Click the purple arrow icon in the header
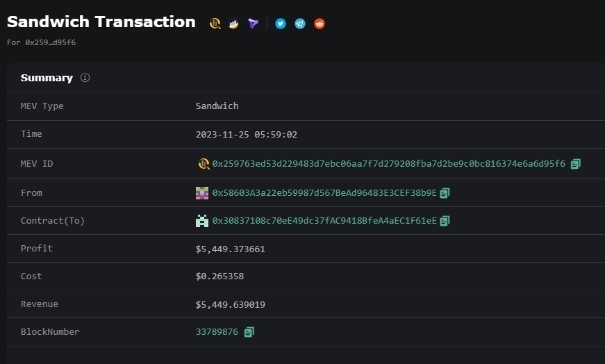The width and height of the screenshot is (605, 364). (254, 24)
